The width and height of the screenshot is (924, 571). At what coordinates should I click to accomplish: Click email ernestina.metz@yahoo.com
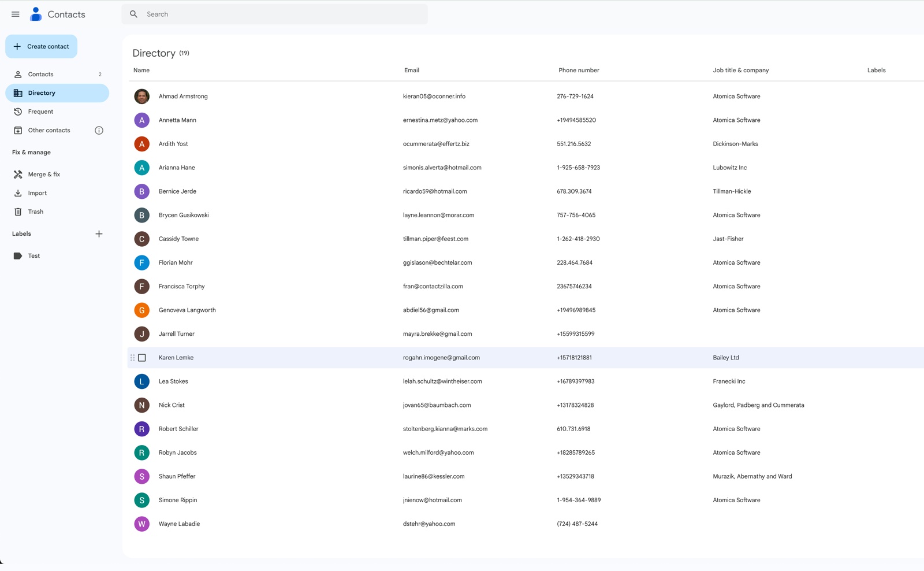(x=440, y=120)
